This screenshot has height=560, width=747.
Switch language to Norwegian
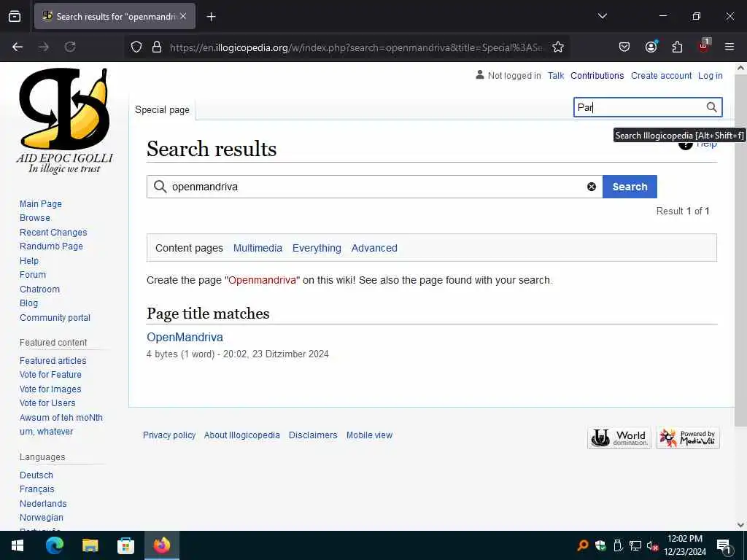(x=42, y=518)
